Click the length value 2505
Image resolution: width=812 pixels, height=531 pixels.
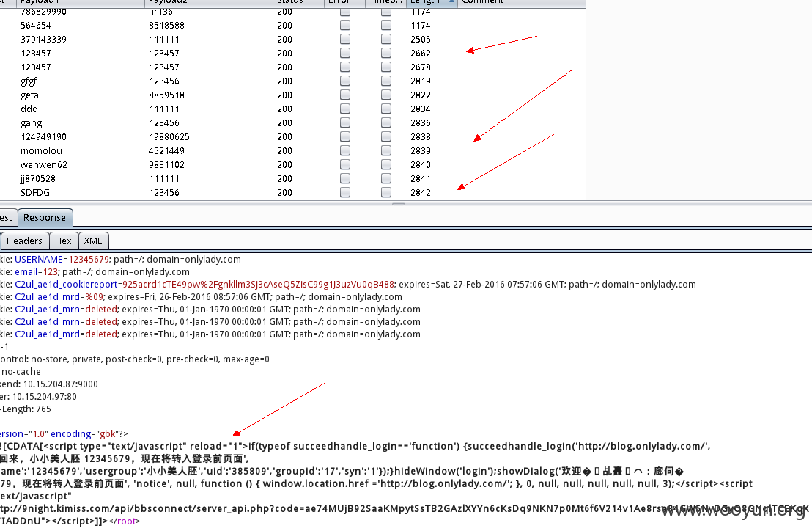click(x=421, y=40)
